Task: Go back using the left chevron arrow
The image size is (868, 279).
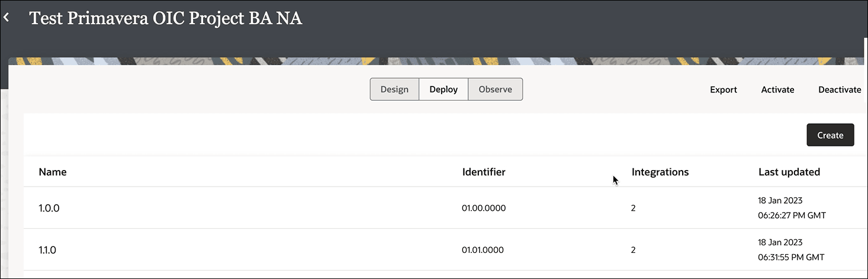Action: pyautogui.click(x=7, y=18)
